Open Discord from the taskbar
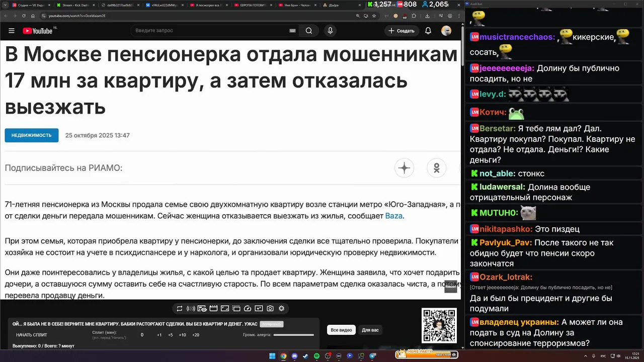 [294, 356]
